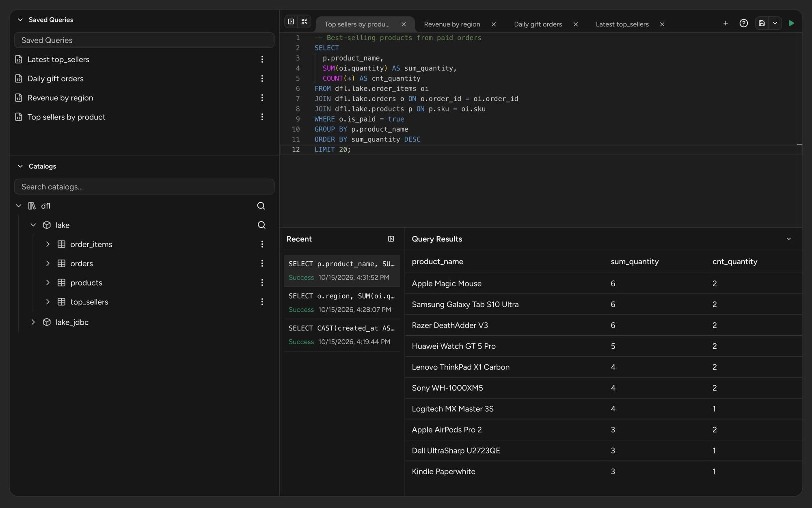The width and height of the screenshot is (812, 508).
Task: Click file icon beside Top sellers by product
Action: 19,117
